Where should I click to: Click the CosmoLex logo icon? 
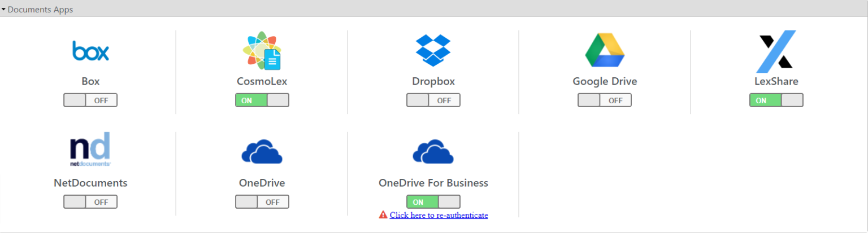click(262, 51)
